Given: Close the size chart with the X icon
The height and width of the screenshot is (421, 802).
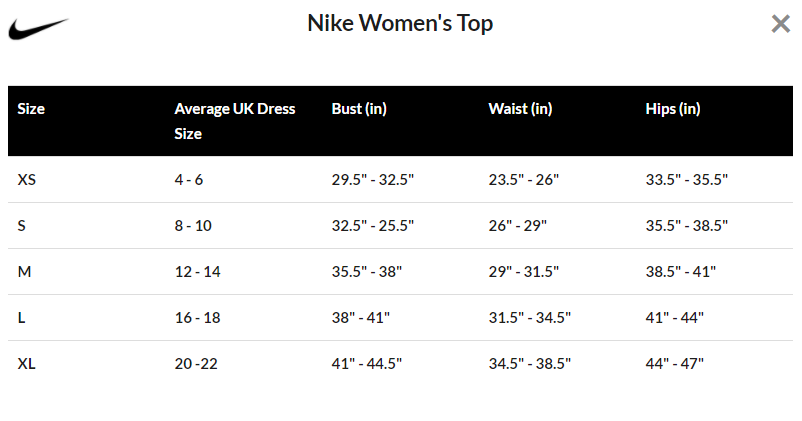Looking at the screenshot, I should (781, 24).
